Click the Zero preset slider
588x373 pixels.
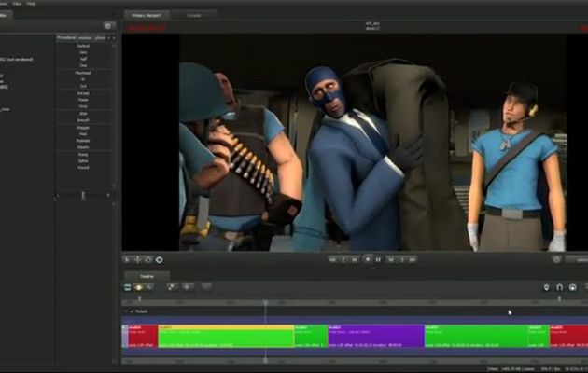pyautogui.click(x=83, y=52)
